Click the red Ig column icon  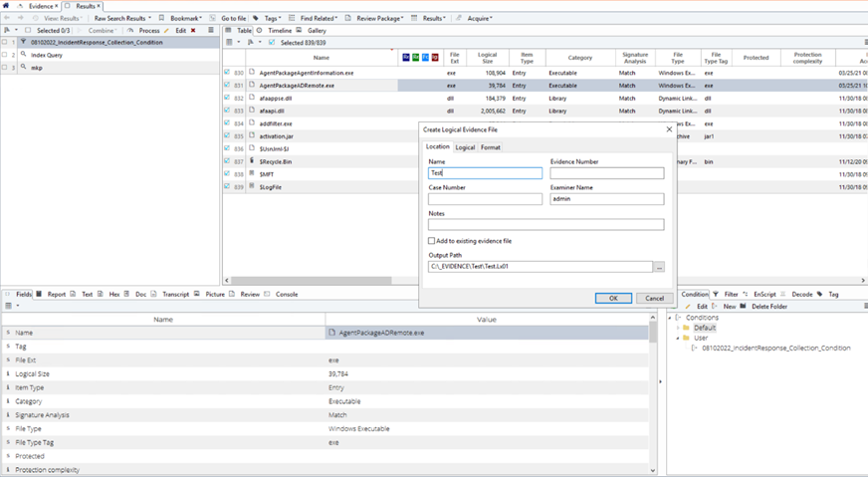[435, 57]
